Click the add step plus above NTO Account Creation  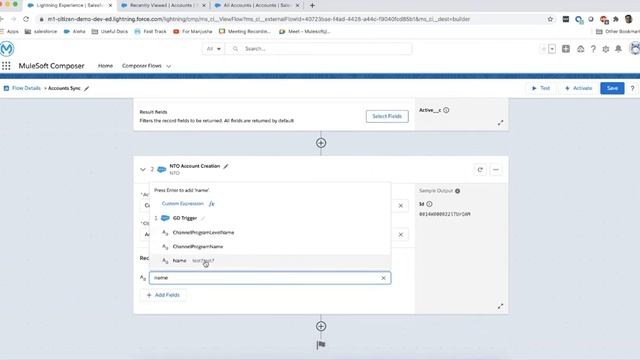(x=321, y=143)
